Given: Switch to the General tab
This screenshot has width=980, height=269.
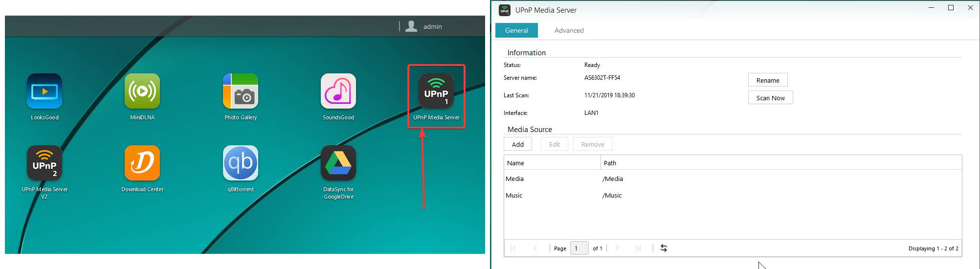Looking at the screenshot, I should click(516, 30).
